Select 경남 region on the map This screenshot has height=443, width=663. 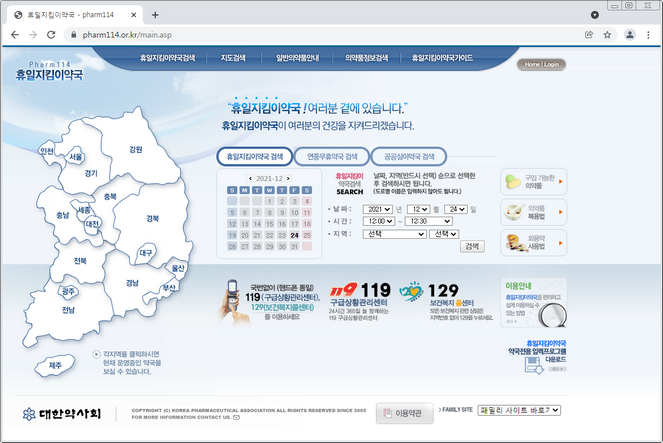pyautogui.click(x=132, y=283)
